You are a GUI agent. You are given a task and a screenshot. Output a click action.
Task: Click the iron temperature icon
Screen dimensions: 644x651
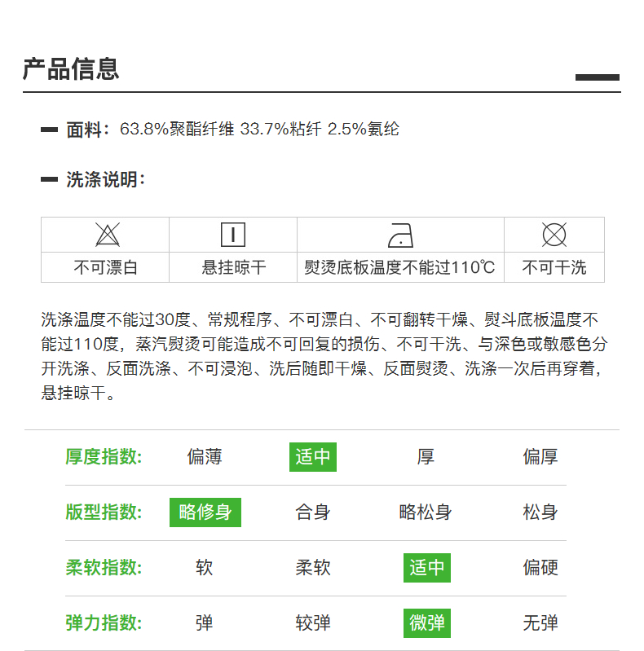pos(400,235)
